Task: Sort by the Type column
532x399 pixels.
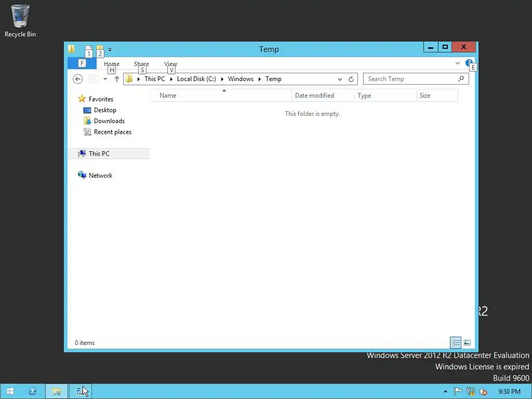Action: tap(385, 96)
